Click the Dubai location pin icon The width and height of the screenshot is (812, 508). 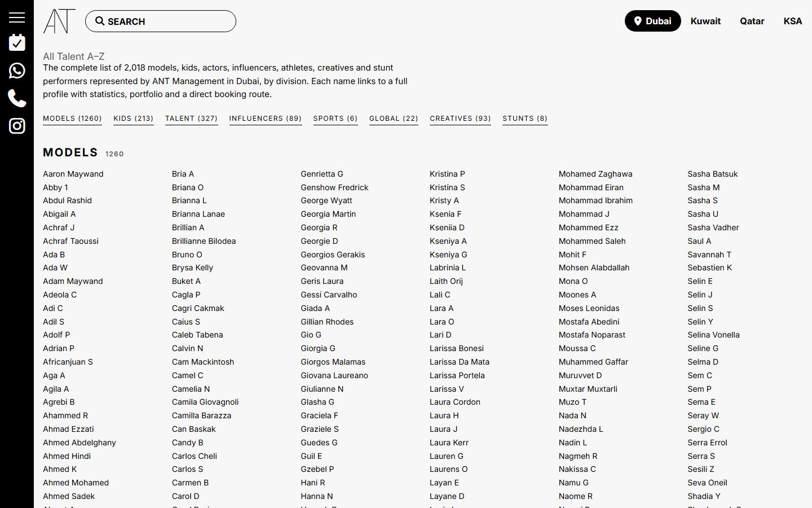click(x=638, y=21)
